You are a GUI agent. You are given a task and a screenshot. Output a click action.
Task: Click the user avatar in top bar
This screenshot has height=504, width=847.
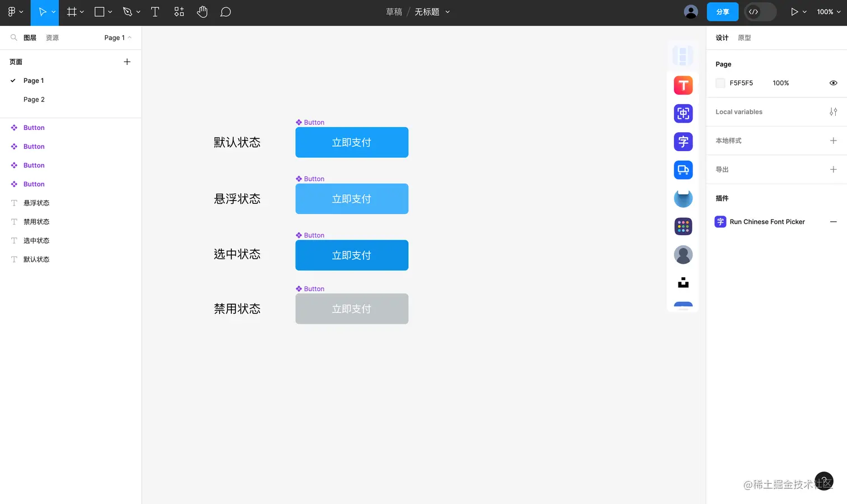coord(691,12)
